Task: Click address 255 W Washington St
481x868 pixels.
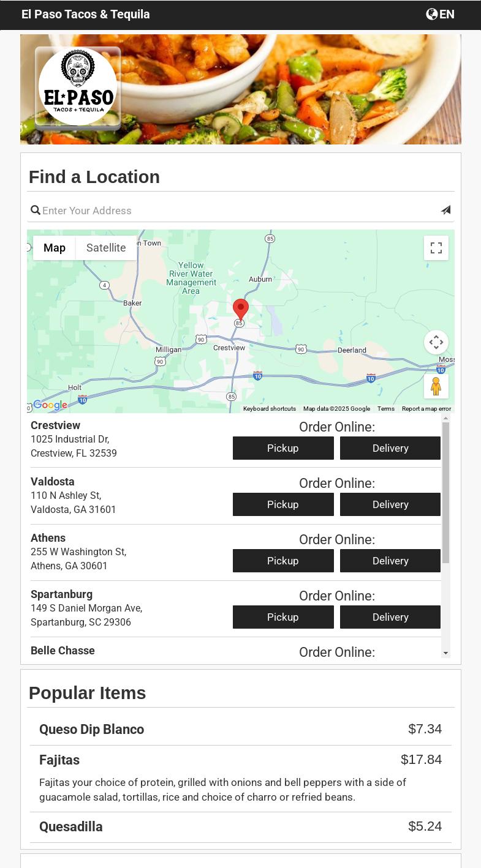Action: (78, 552)
